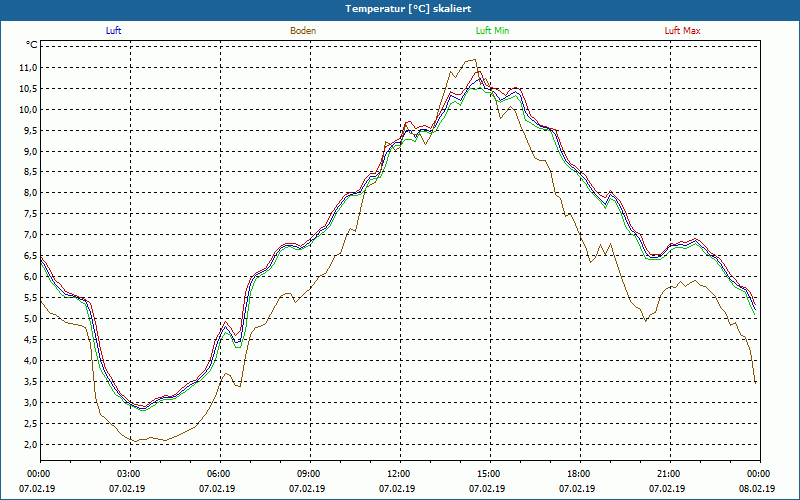Click the 7,5 y-axis value
The image size is (800, 500).
(x=31, y=214)
